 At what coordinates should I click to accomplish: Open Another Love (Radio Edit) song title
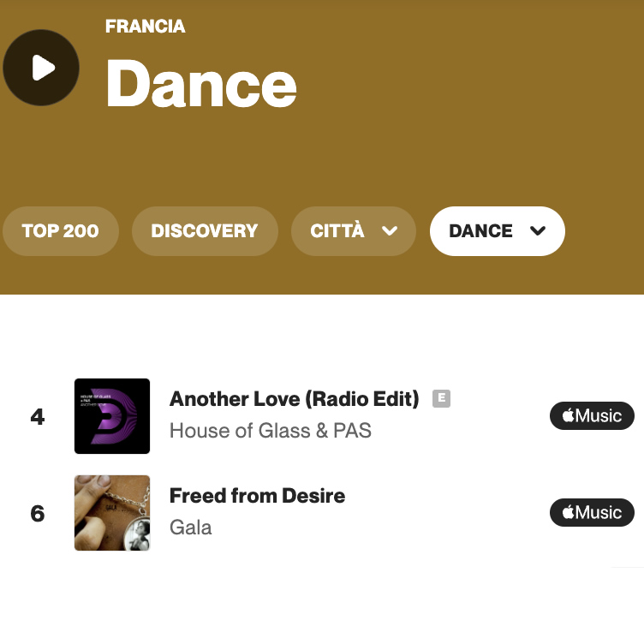point(294,399)
